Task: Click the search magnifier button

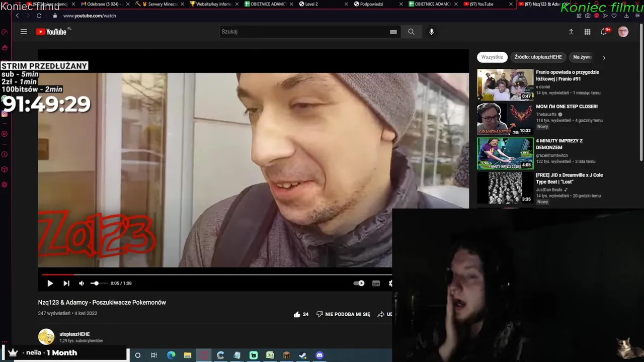Action: pos(411,32)
